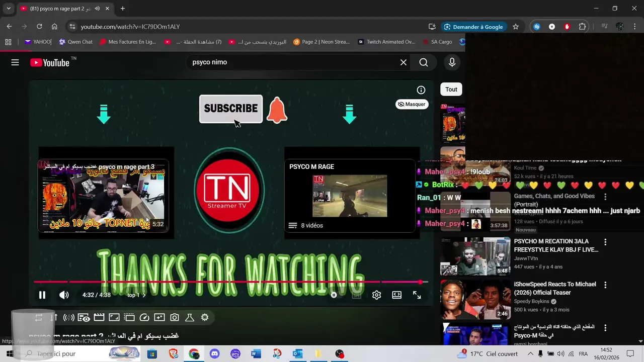The height and width of the screenshot is (362, 644).
Task: Open the options menu for 'Games, Chats, and Good Vibes'
Action: 605,197
